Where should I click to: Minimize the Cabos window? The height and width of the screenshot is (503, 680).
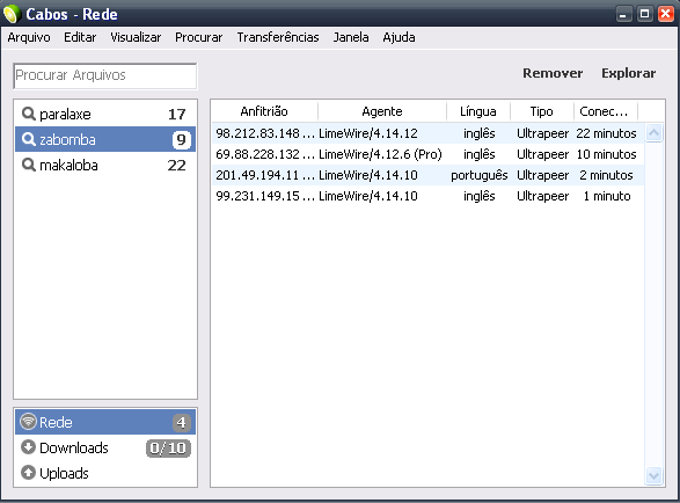point(623,14)
